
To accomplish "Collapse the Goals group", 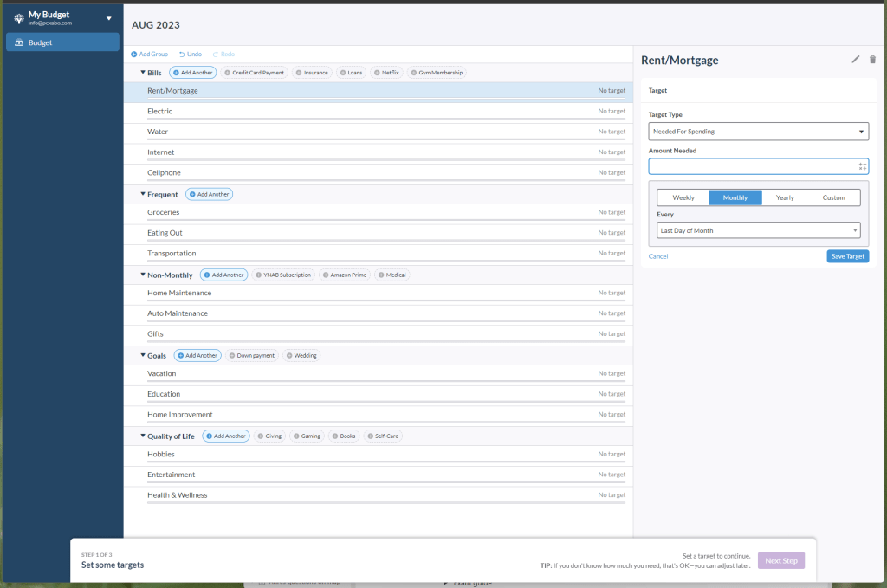I will 143,355.
